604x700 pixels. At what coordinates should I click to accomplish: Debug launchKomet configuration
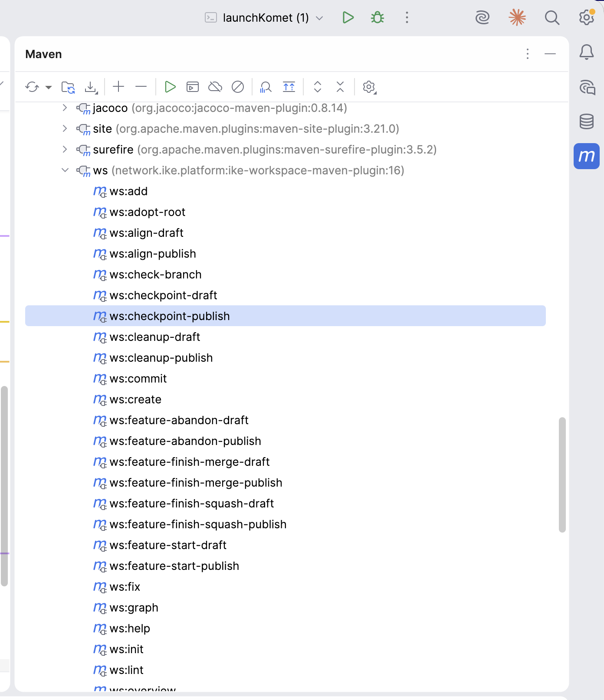point(377,18)
